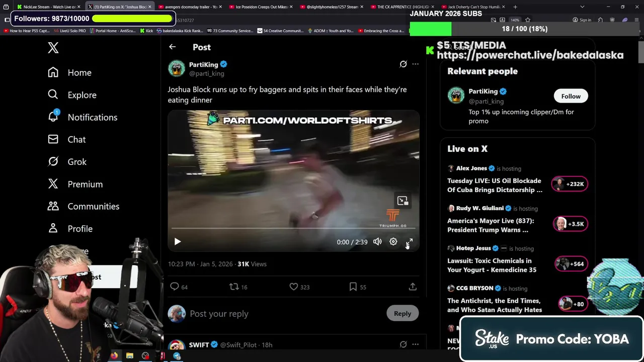Click the Reply button

403,313
